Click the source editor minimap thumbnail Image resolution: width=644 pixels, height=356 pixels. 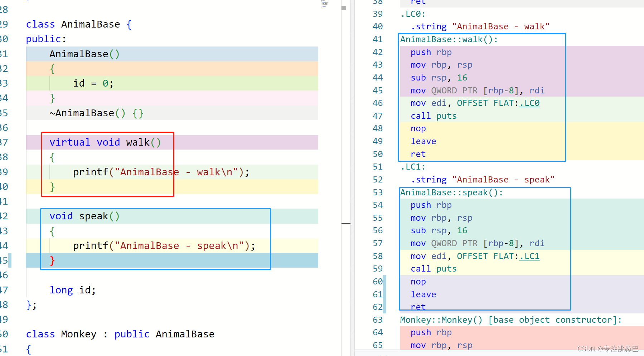click(x=325, y=4)
